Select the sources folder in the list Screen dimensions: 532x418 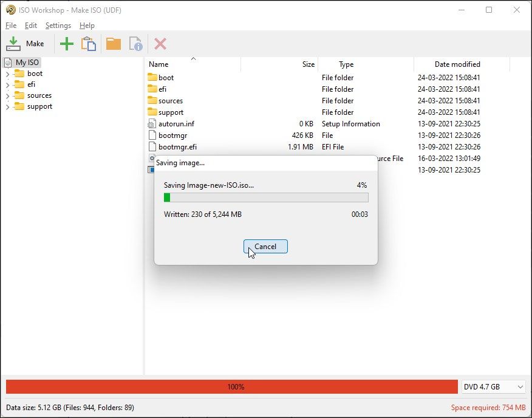click(166, 100)
